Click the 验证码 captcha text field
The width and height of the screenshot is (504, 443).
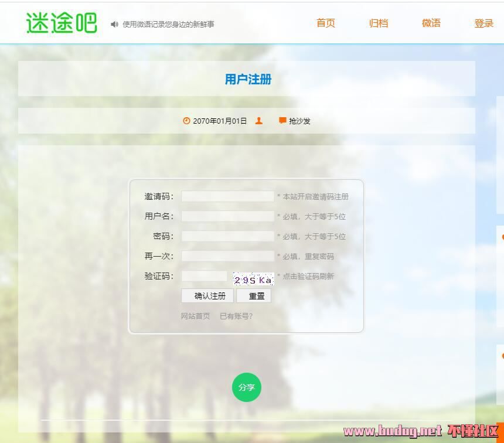tap(204, 276)
